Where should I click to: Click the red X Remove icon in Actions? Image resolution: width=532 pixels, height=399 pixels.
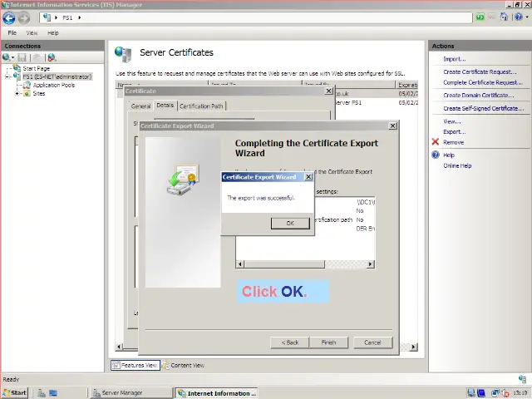(435, 142)
